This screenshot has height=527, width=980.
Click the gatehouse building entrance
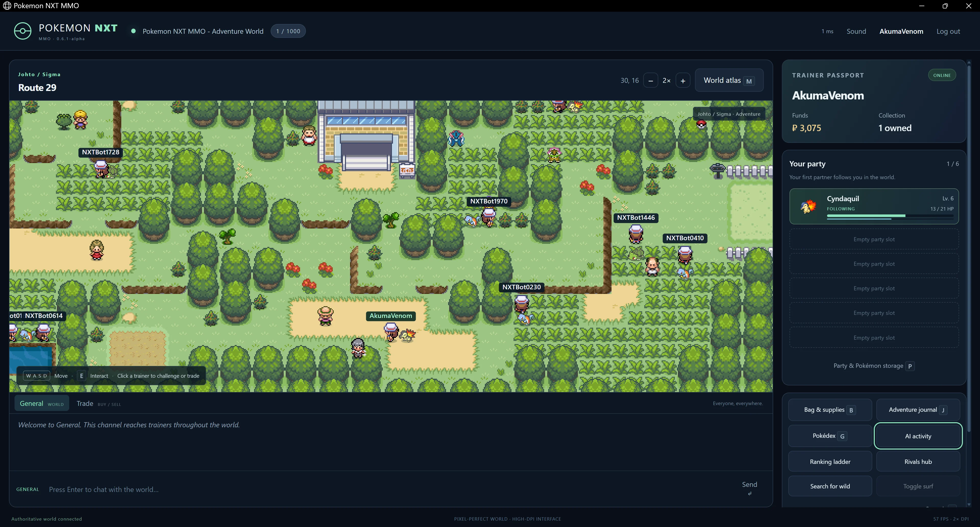tap(366, 152)
